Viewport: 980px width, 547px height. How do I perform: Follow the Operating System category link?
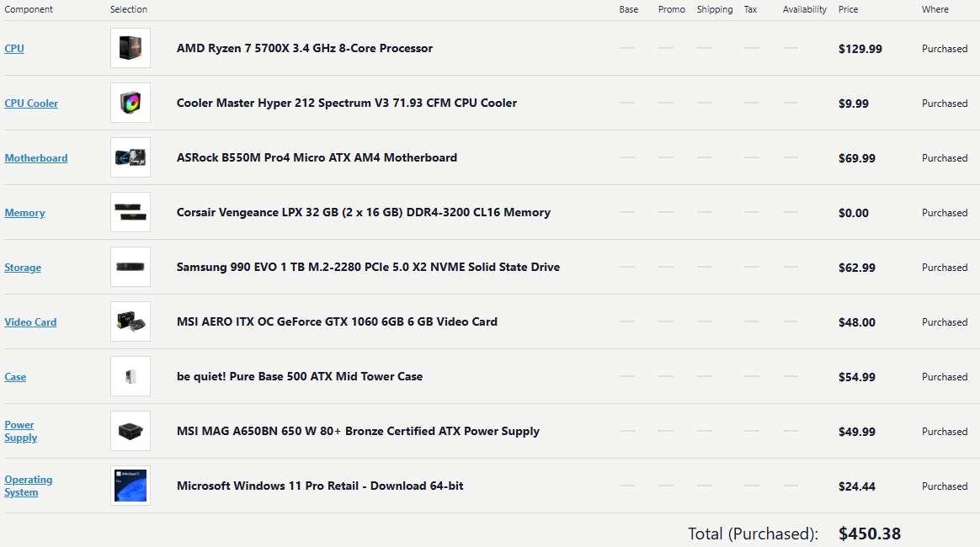(x=28, y=486)
